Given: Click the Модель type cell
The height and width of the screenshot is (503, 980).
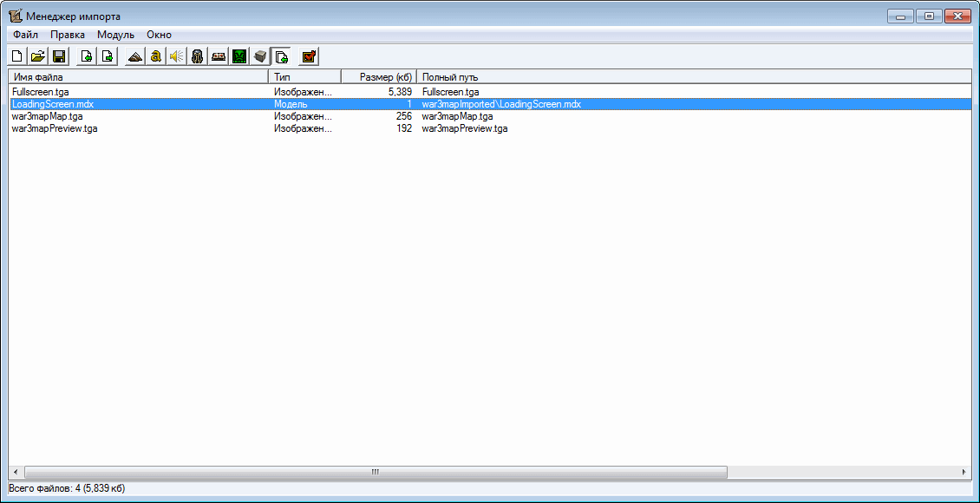Looking at the screenshot, I should 291,104.
